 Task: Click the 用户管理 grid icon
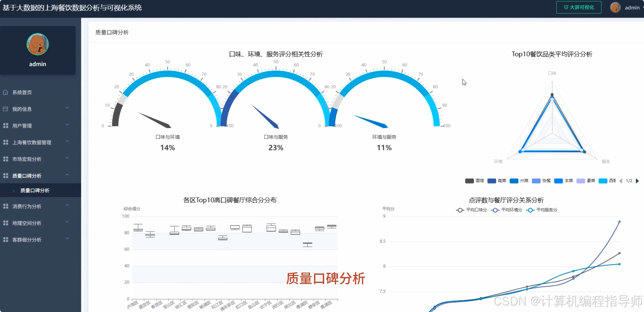tap(5, 125)
